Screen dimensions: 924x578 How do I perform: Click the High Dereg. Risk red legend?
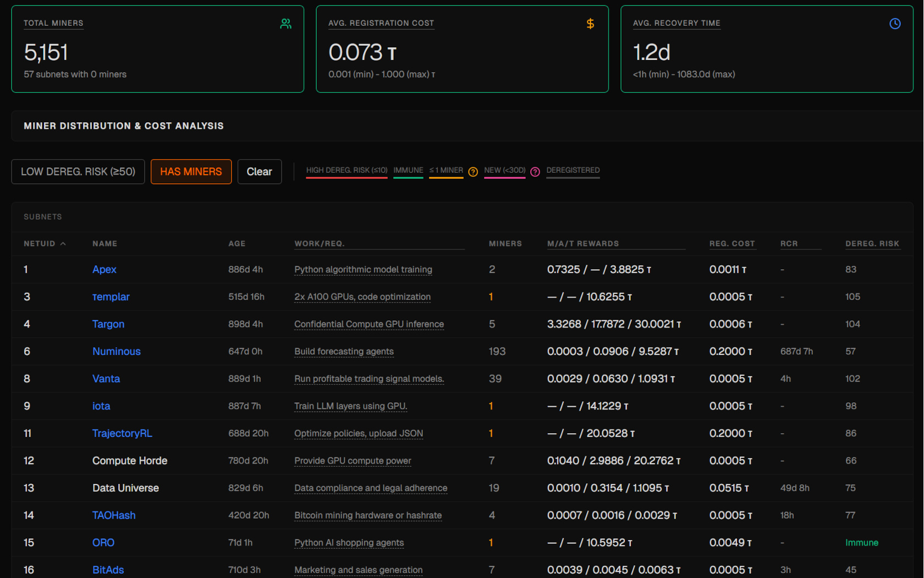(346, 170)
